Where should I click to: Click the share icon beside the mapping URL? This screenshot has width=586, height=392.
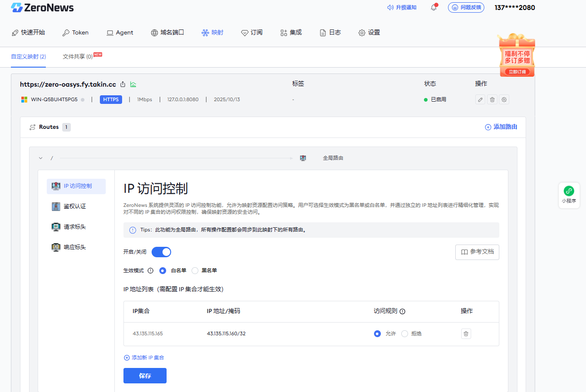123,84
